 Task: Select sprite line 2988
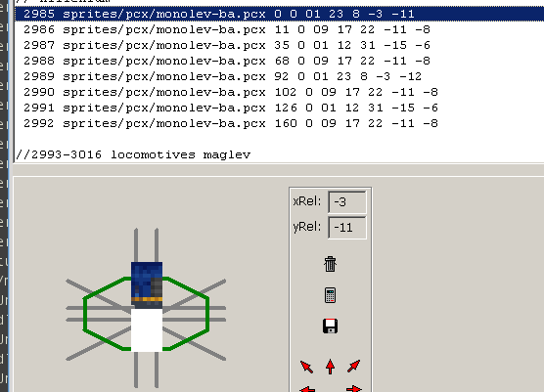(x=279, y=61)
